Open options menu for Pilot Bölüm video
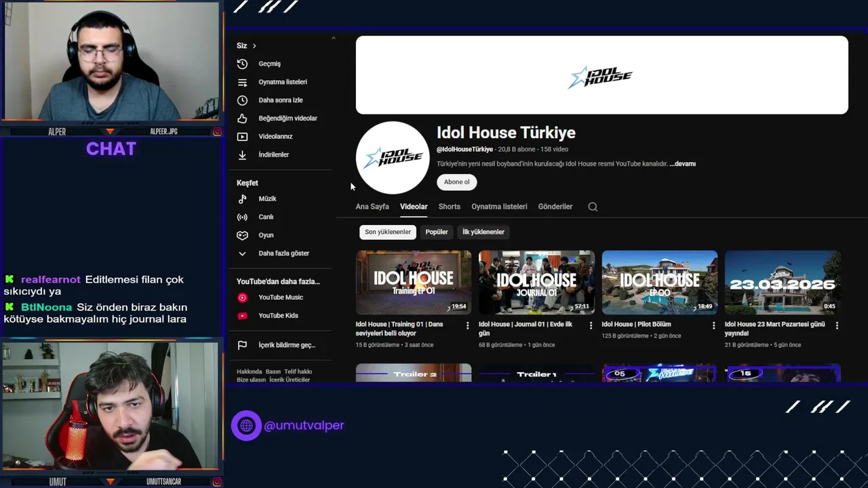Image resolution: width=868 pixels, height=488 pixels. (713, 325)
